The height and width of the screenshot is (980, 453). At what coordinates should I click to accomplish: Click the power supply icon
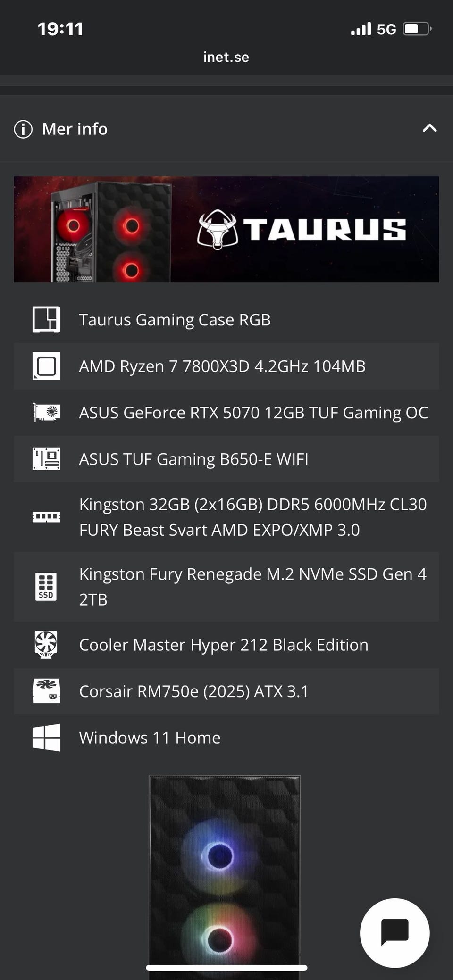(46, 691)
